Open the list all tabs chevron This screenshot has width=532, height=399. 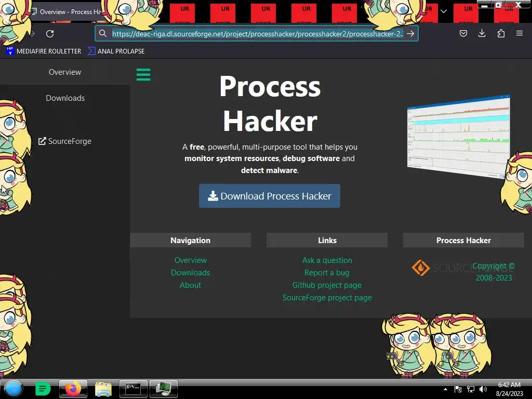pos(444,11)
